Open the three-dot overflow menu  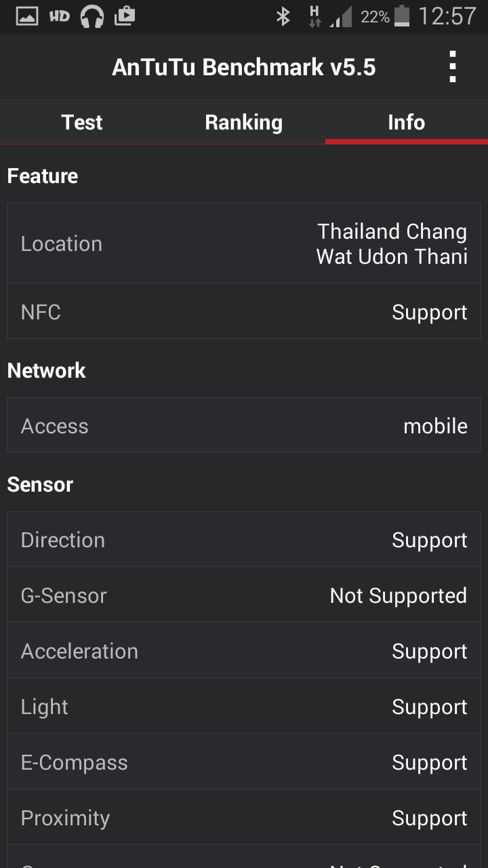pos(453,67)
